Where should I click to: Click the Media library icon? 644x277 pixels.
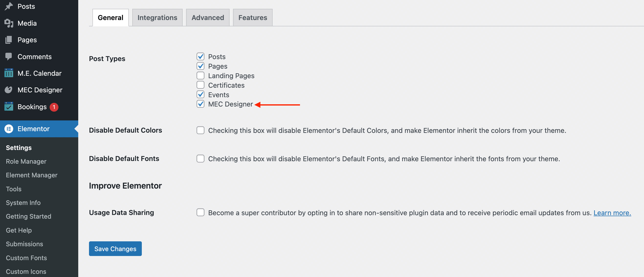(x=9, y=23)
